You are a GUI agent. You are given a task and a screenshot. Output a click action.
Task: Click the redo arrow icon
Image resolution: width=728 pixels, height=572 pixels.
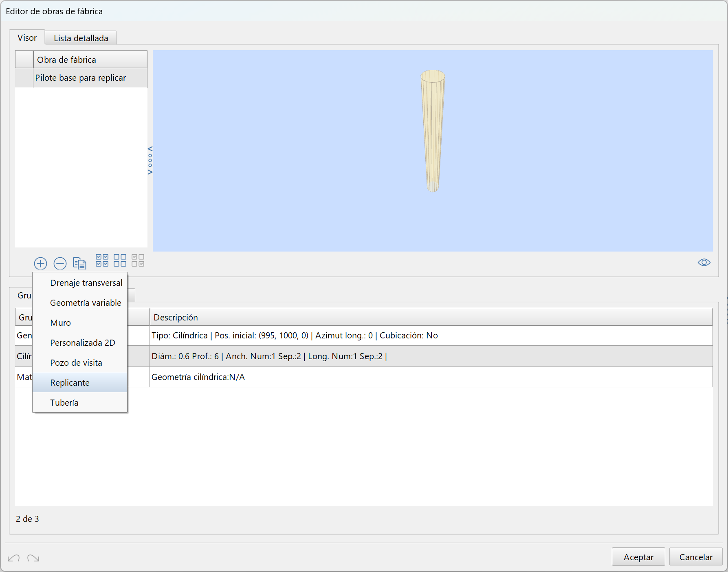tap(33, 558)
